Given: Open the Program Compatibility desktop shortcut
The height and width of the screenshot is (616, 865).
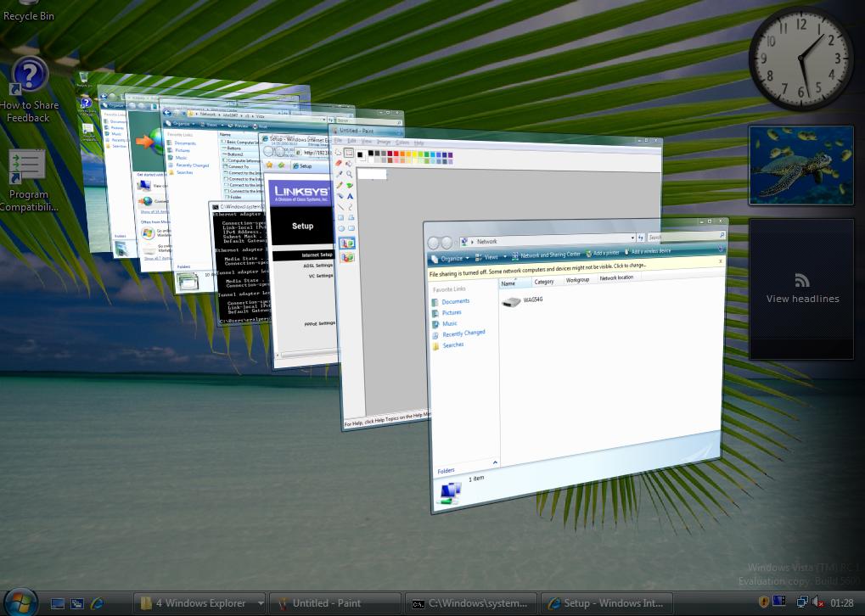Looking at the screenshot, I should pyautogui.click(x=27, y=181).
